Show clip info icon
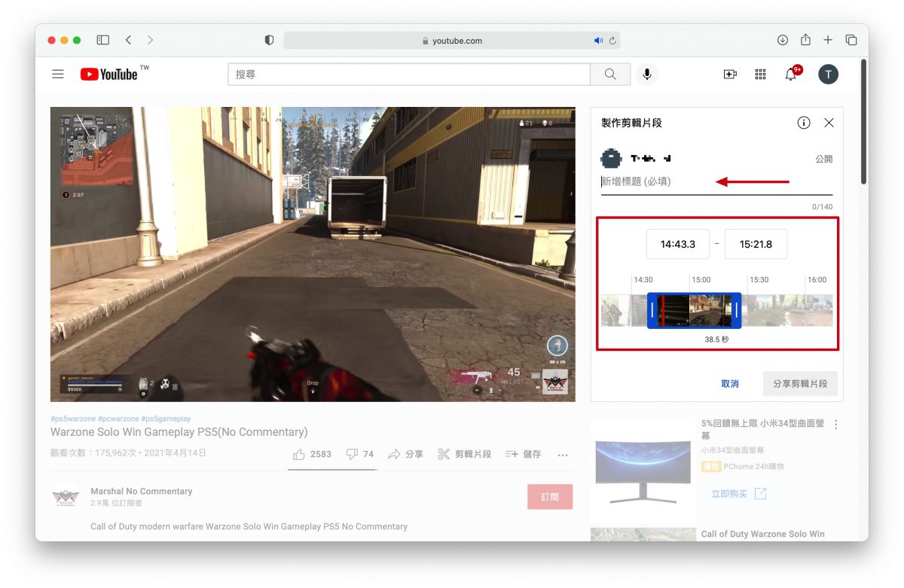 [x=804, y=123]
